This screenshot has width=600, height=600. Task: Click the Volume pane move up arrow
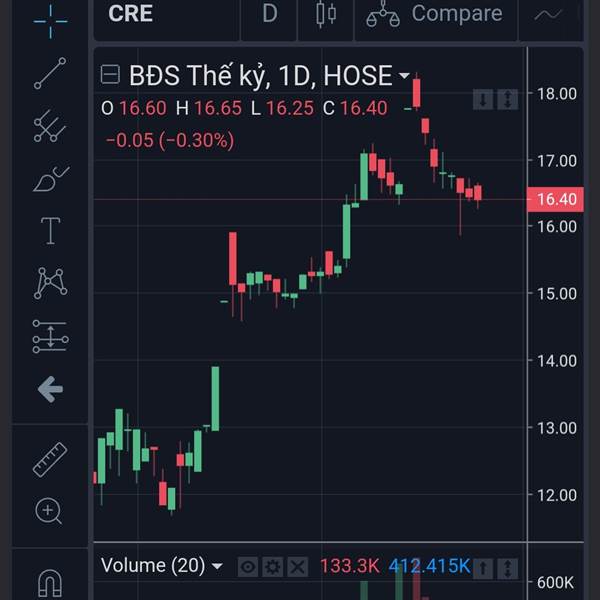coord(483,569)
